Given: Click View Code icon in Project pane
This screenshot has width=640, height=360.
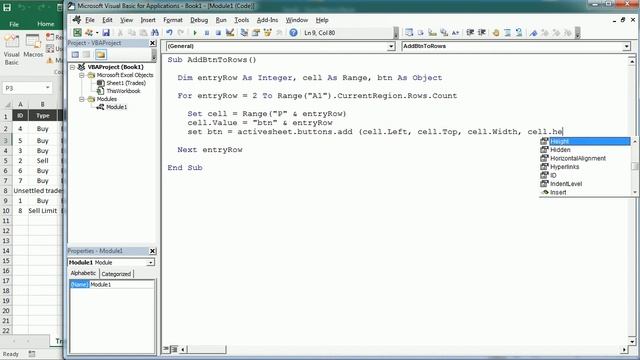Looking at the screenshot, I should click(x=75, y=55).
